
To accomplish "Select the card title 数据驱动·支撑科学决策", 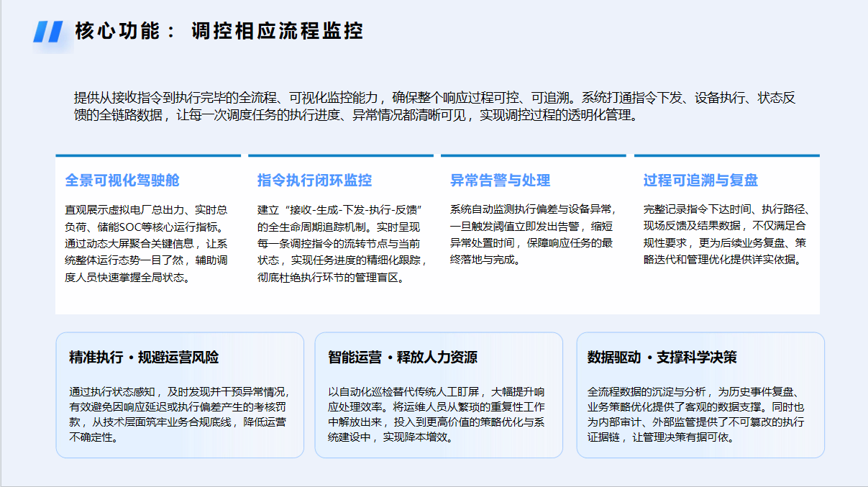I will 662,358.
